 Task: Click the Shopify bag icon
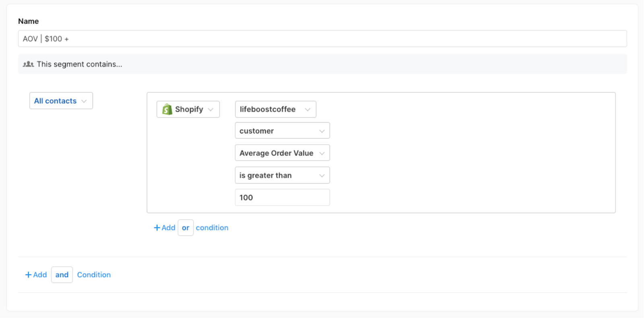[x=167, y=109]
